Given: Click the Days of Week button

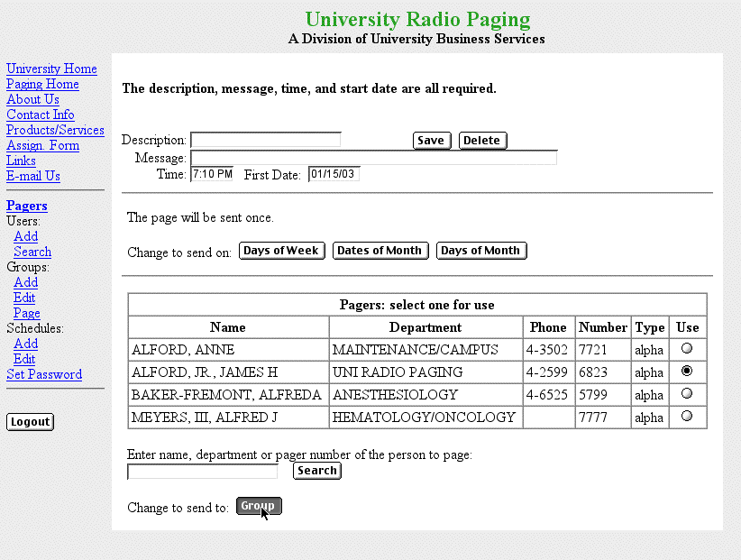Looking at the screenshot, I should click(x=281, y=251).
